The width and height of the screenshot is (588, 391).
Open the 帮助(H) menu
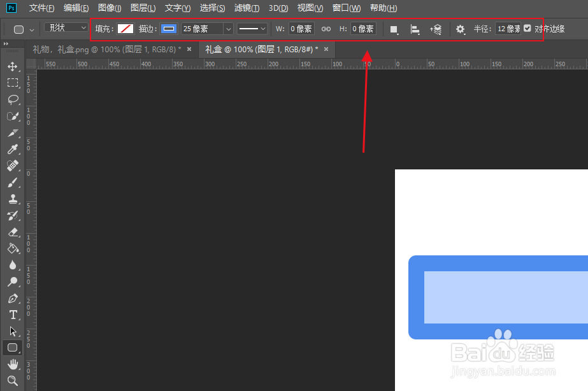(x=384, y=8)
